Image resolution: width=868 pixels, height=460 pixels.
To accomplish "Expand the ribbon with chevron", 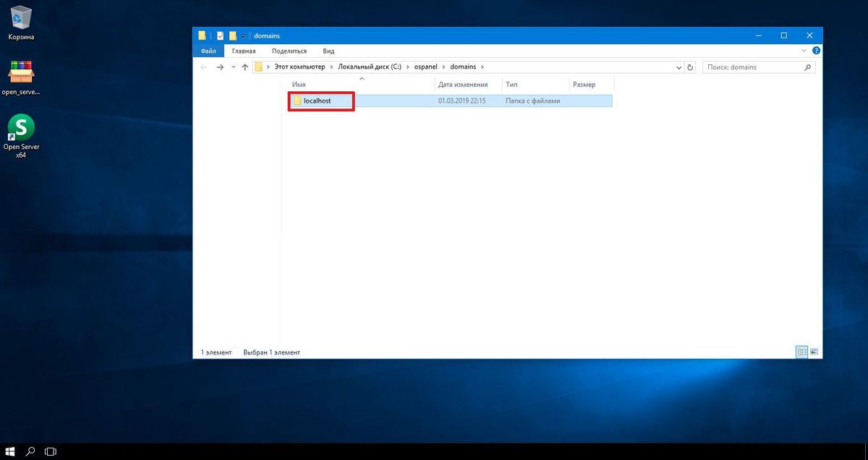I will (804, 51).
